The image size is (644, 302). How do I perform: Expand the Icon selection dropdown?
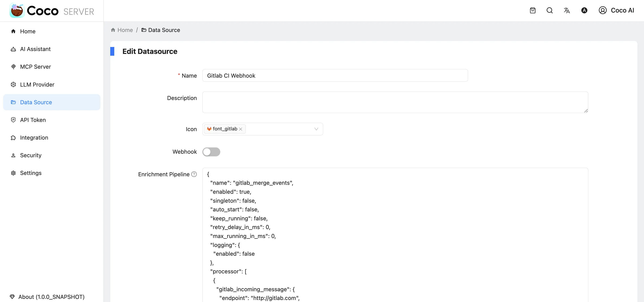[316, 129]
